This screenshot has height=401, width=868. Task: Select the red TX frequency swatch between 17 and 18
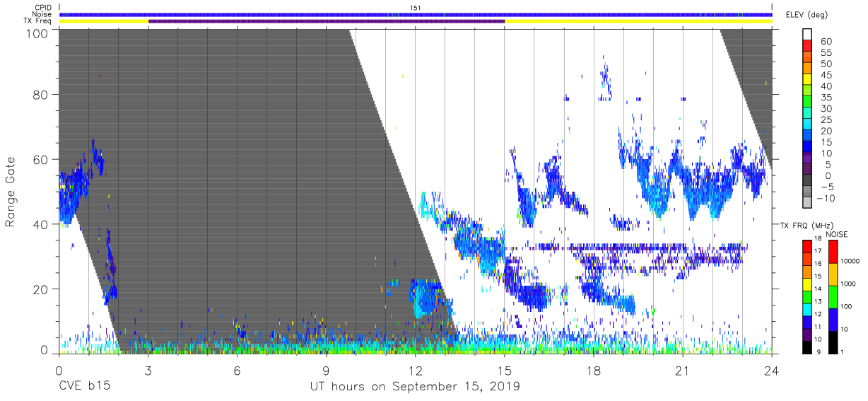tap(807, 245)
